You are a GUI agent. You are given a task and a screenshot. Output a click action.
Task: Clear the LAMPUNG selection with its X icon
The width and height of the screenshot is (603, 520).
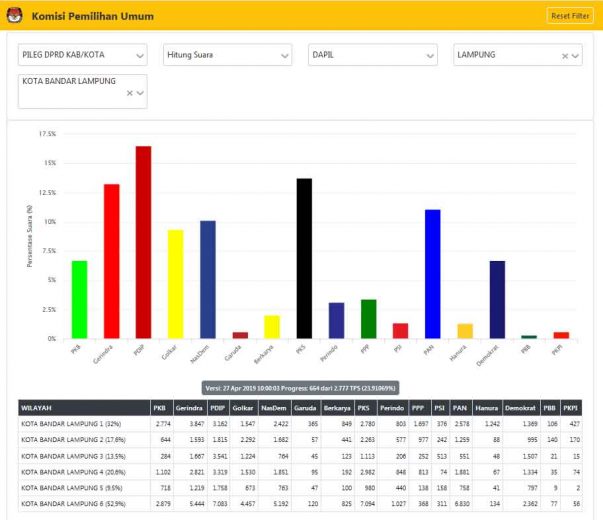tap(564, 57)
